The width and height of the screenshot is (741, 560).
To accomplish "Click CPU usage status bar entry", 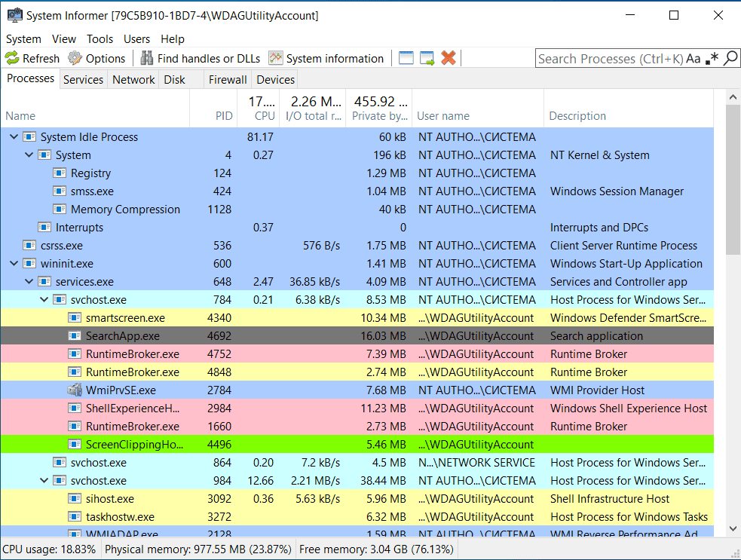I will [49, 549].
